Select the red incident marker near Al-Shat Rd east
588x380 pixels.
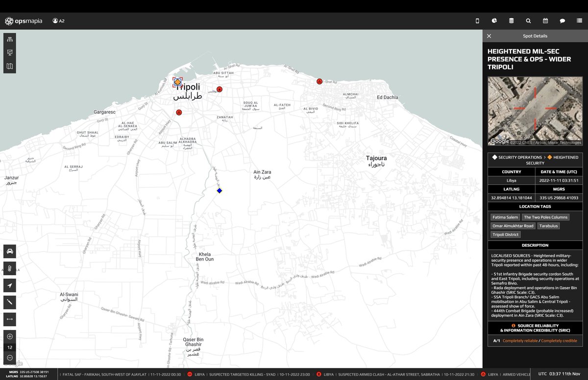tap(319, 81)
